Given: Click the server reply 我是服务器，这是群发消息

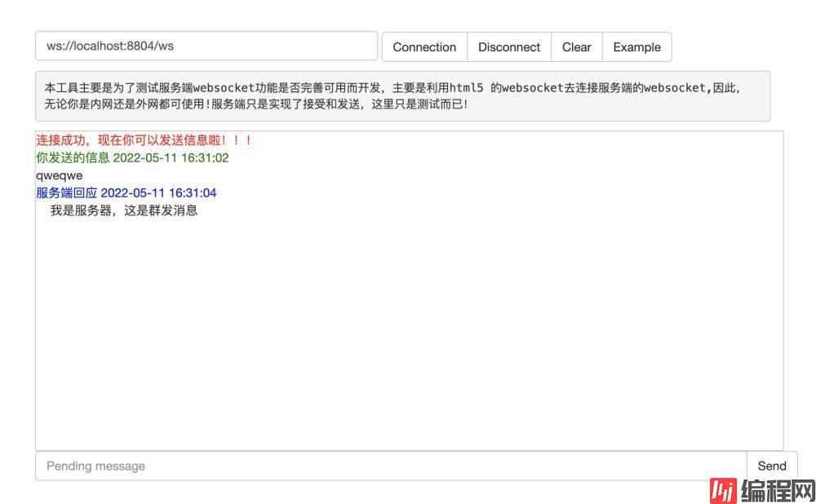Looking at the screenshot, I should 123,211.
